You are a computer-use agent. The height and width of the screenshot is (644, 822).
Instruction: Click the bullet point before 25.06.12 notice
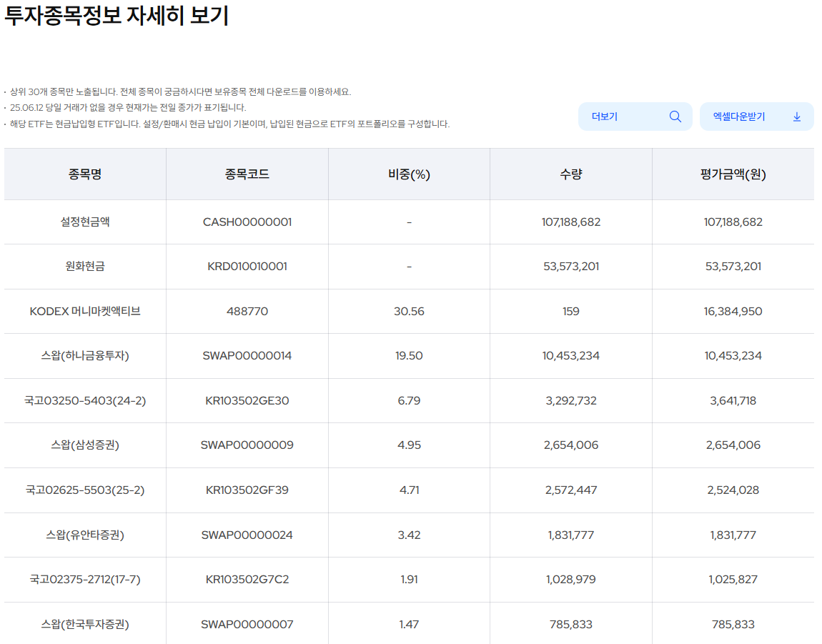(x=8, y=104)
